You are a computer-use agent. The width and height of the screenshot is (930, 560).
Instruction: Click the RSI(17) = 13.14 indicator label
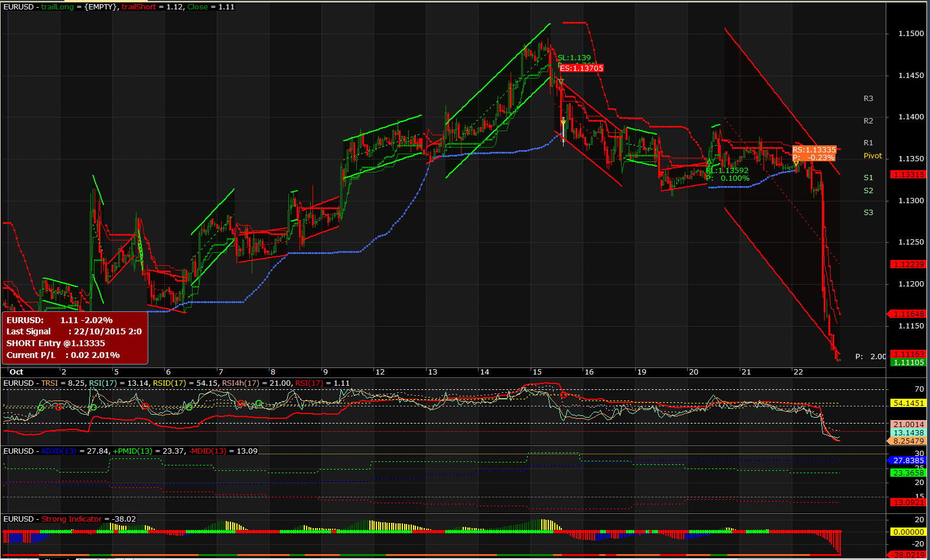119,383
